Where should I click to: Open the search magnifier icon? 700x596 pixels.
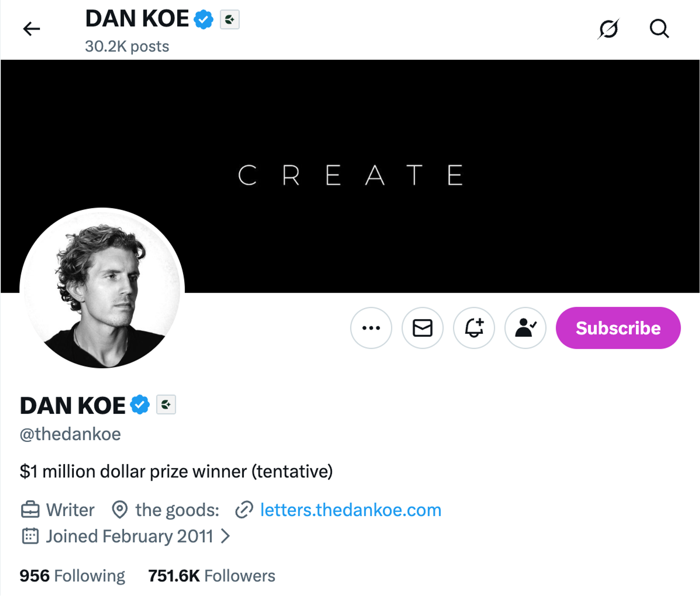(659, 29)
